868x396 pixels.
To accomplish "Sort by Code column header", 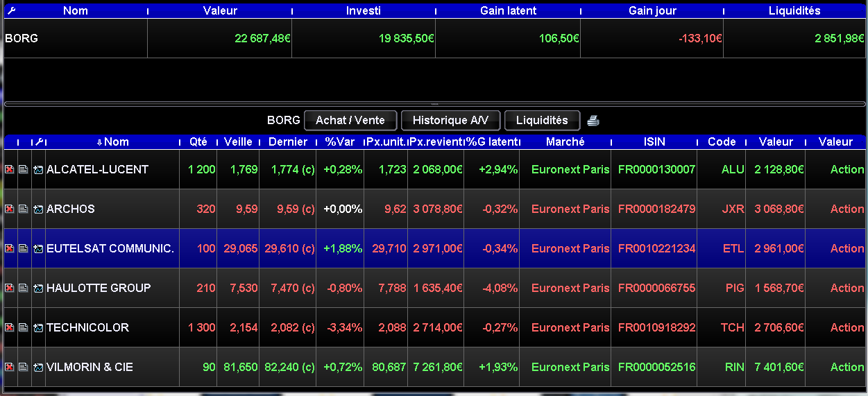I will point(722,141).
